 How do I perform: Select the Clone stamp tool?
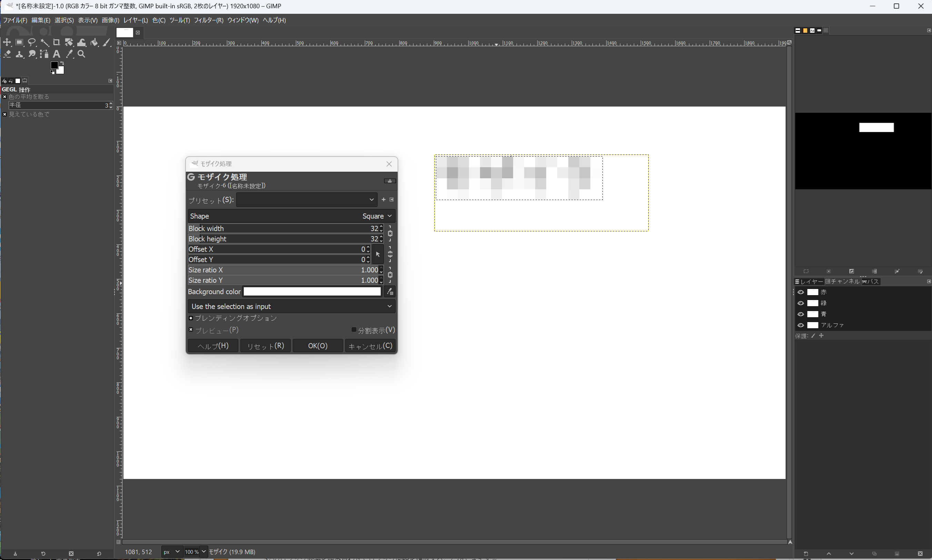(x=19, y=54)
